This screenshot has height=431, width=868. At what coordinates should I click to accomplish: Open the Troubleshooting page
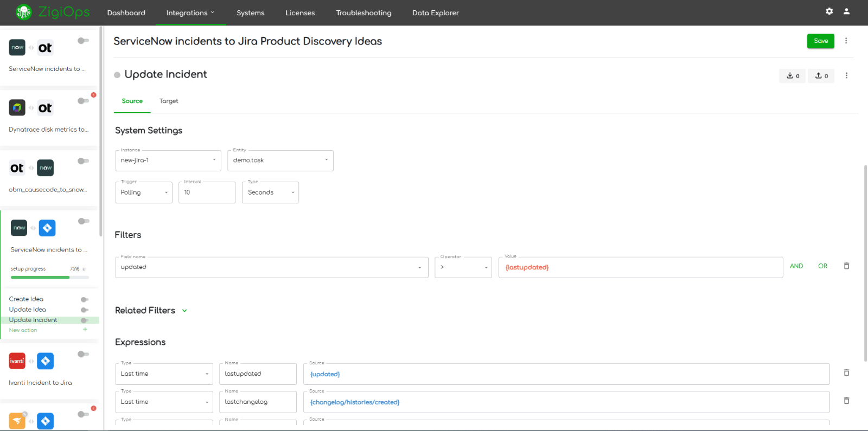tap(363, 12)
